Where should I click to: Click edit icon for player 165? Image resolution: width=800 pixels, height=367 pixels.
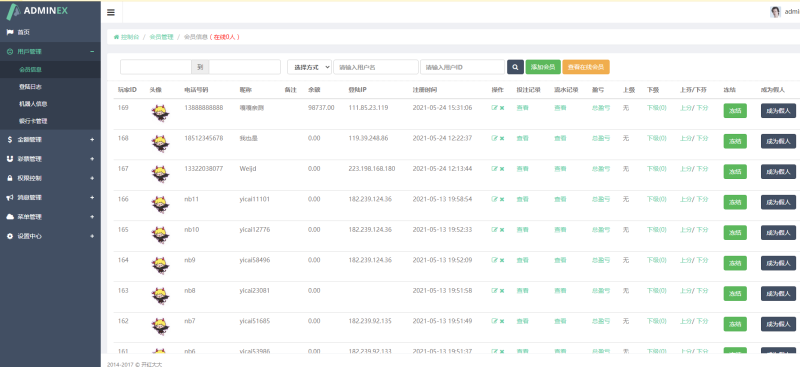pos(494,230)
